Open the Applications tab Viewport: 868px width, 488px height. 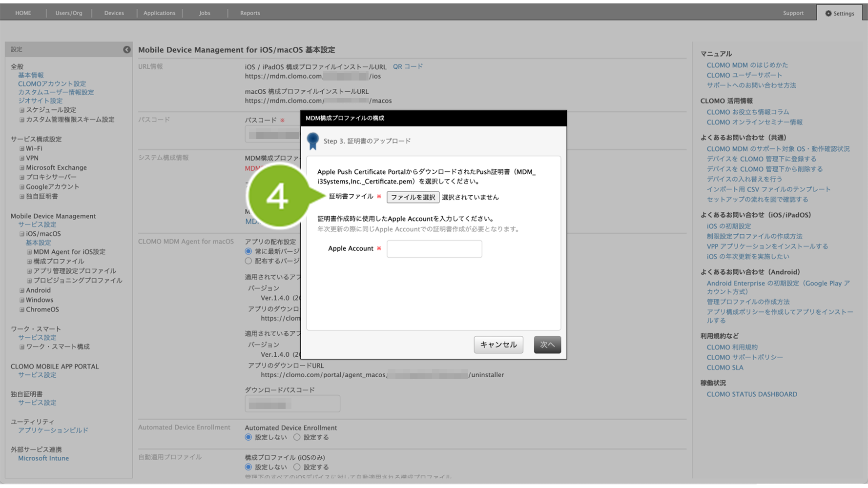[159, 13]
